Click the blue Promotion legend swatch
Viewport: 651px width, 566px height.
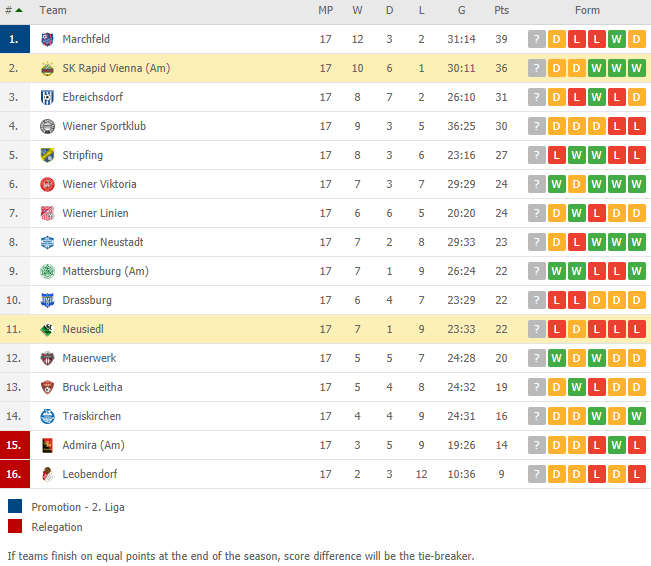pyautogui.click(x=15, y=506)
